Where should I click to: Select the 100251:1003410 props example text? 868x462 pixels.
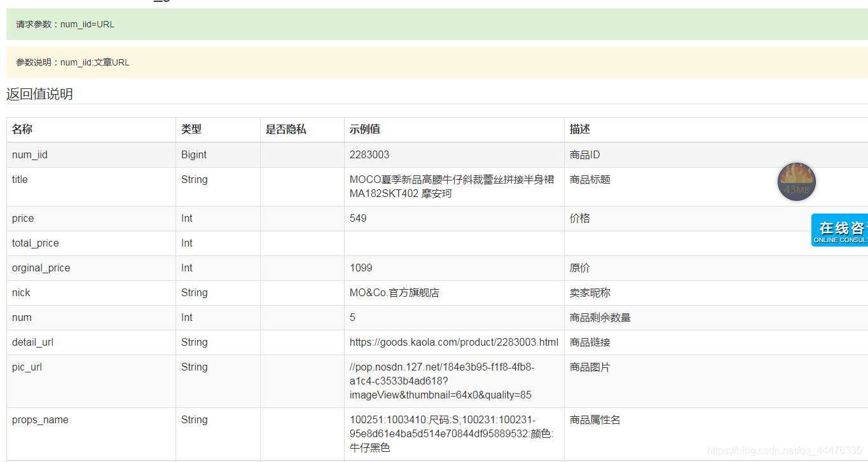pyautogui.click(x=451, y=433)
